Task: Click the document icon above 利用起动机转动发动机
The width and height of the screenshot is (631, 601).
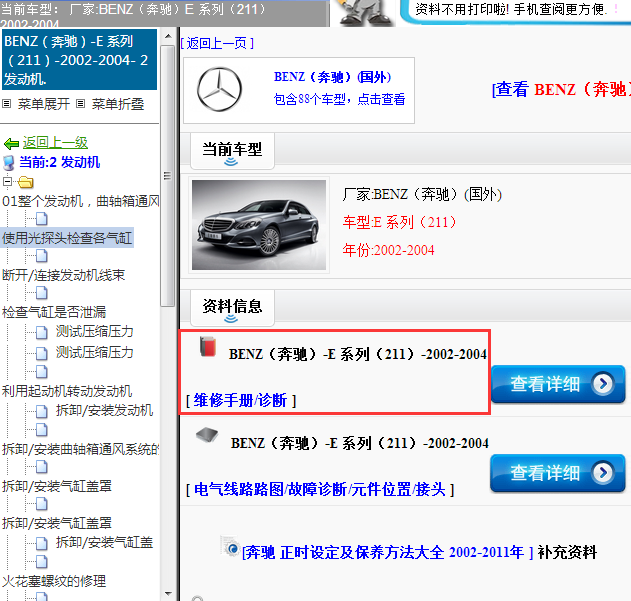Action: tap(41, 372)
